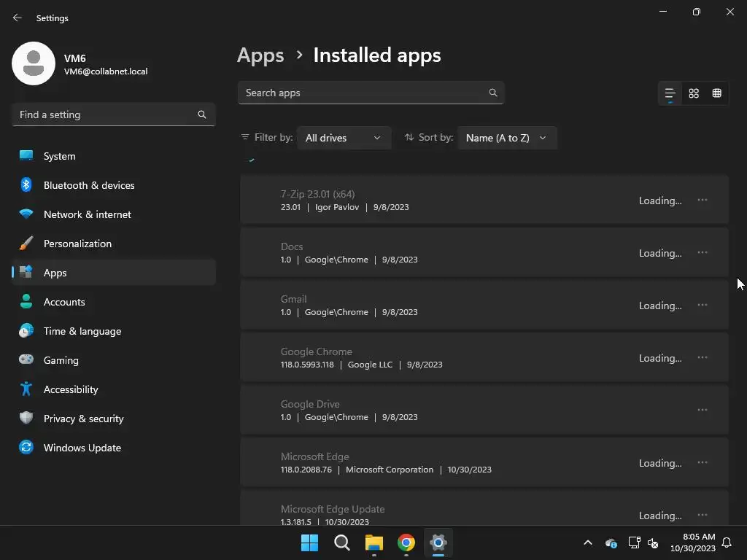The image size is (747, 560).
Task: Open the Windows Start menu
Action: coord(309,542)
